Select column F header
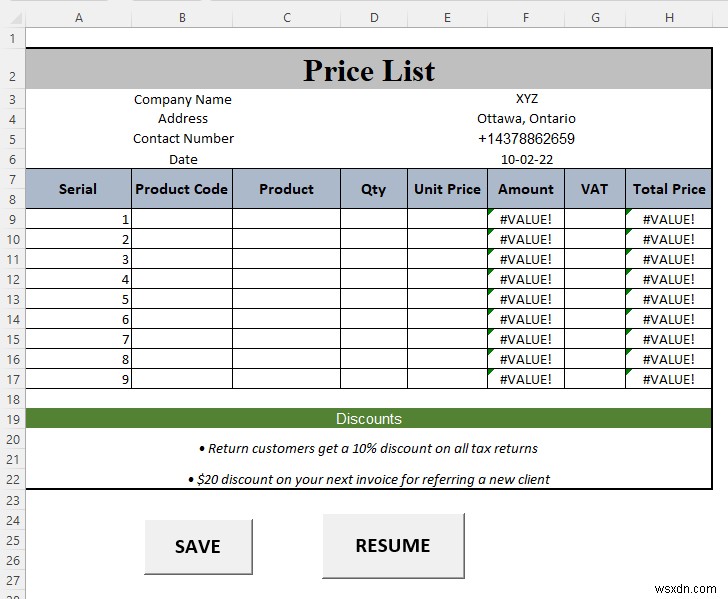 click(526, 18)
